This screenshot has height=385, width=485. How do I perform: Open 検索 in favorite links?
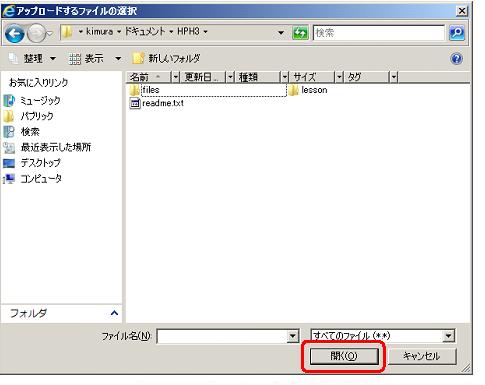(21, 132)
